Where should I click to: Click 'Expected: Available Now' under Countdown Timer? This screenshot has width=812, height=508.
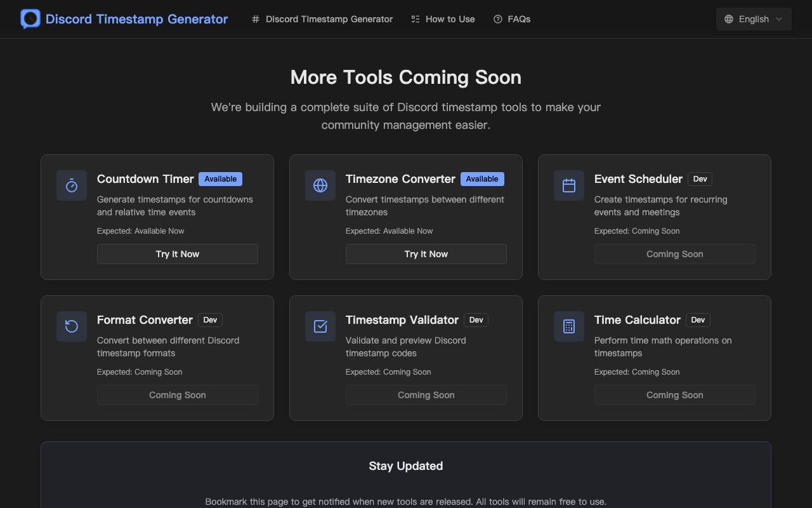point(141,231)
